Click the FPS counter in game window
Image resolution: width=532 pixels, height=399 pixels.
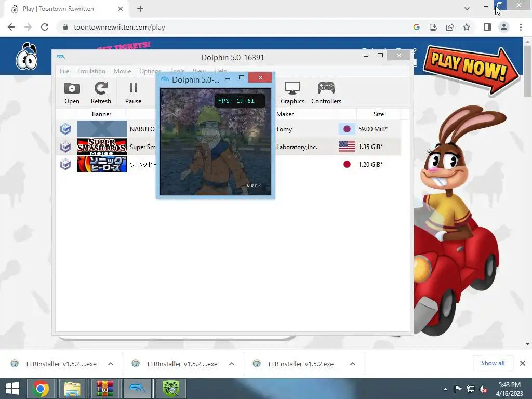click(x=240, y=101)
